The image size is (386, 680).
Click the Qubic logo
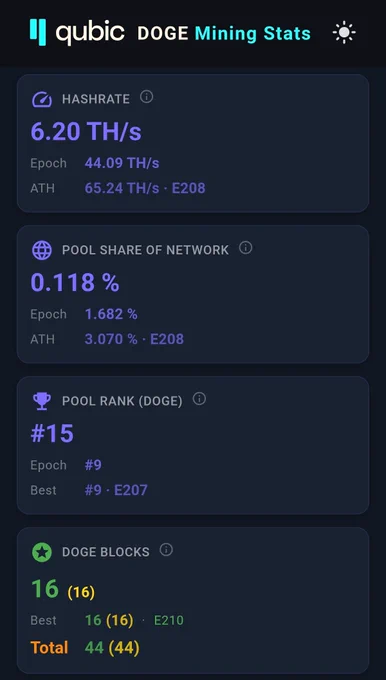click(77, 33)
